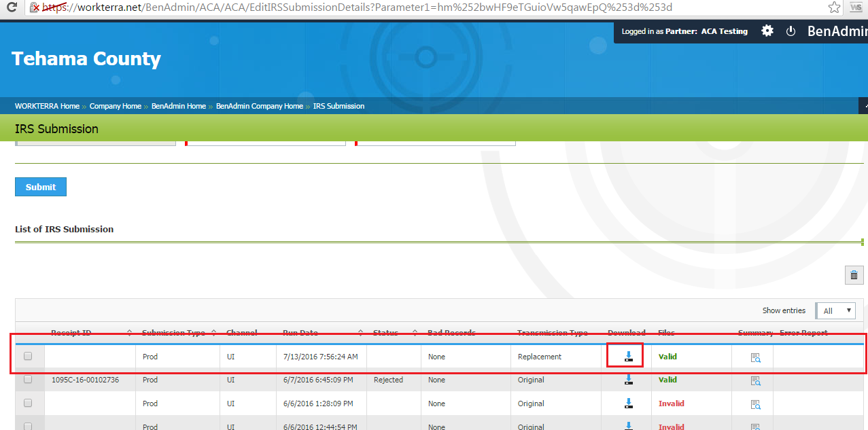868x430 pixels.
Task: Download the 7/13/2016 Replacement submission file
Action: pyautogui.click(x=628, y=357)
